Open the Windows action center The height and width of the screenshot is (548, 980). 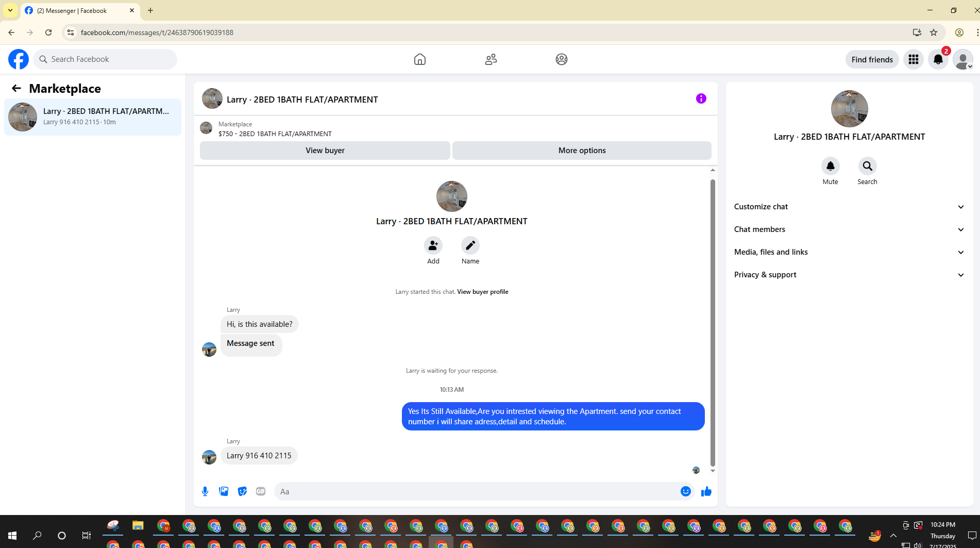tap(972, 536)
